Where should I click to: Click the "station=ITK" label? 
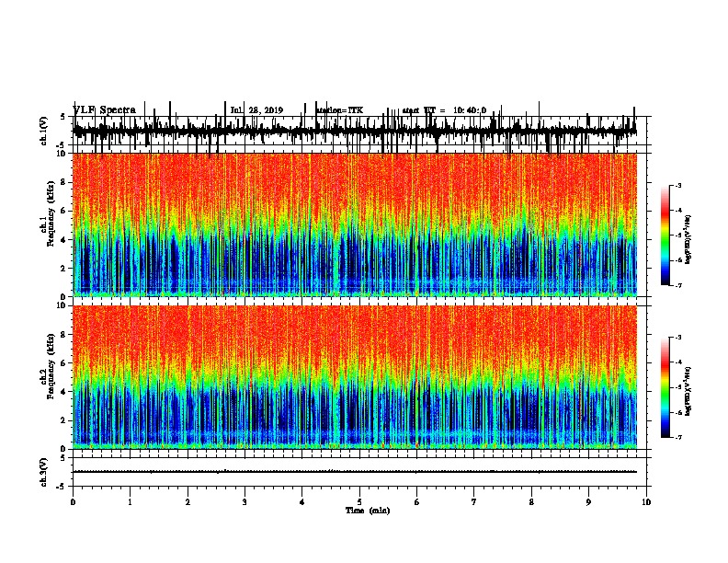tap(339, 110)
